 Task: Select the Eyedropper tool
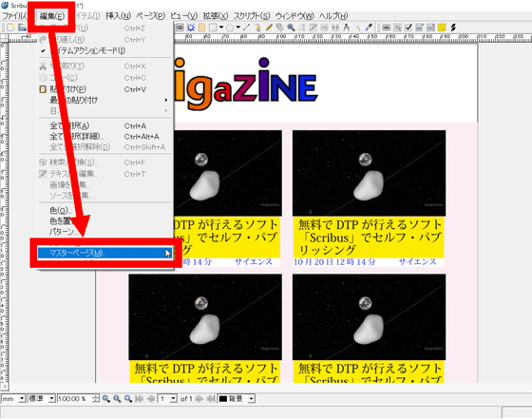(369, 28)
